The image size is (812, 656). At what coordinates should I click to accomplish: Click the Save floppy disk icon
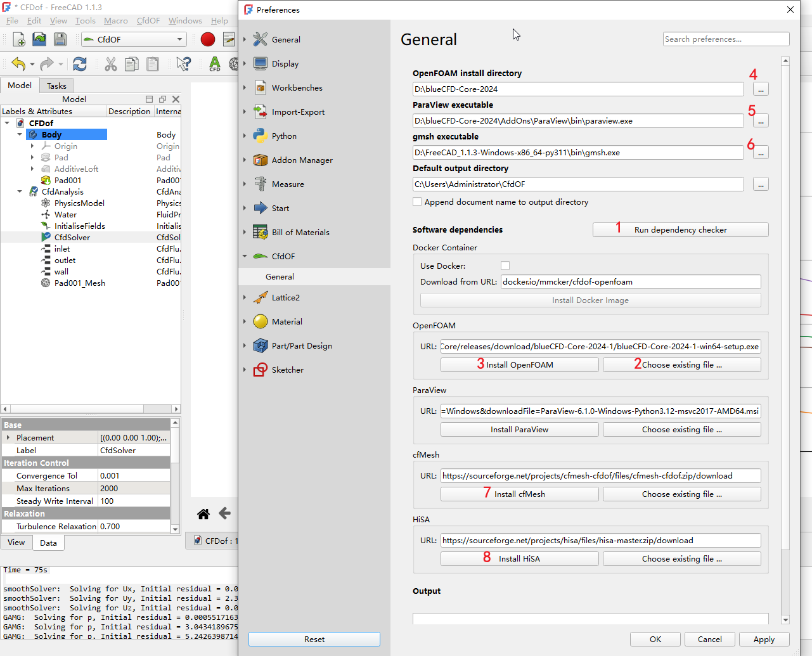(x=60, y=39)
